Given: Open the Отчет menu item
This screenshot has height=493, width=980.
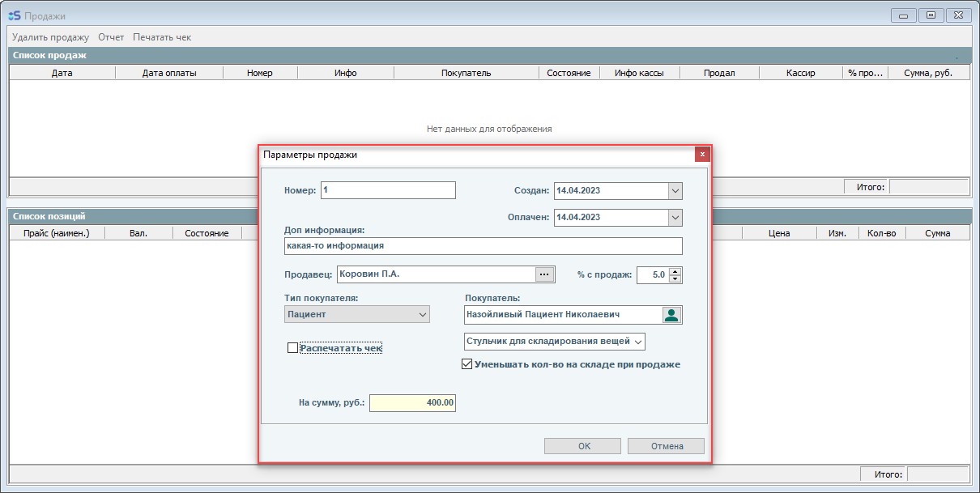Looking at the screenshot, I should [111, 37].
